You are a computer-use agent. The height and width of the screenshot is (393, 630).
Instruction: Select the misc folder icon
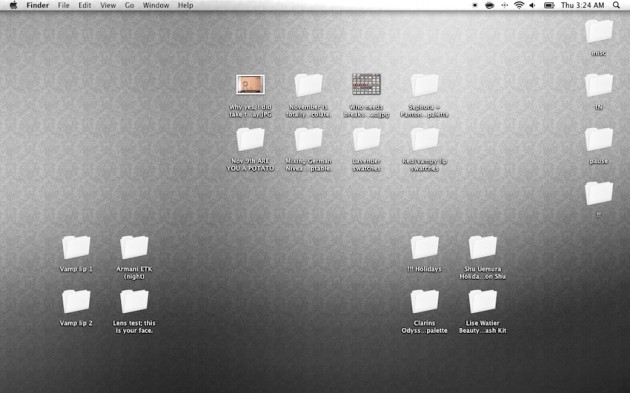pyautogui.click(x=599, y=31)
